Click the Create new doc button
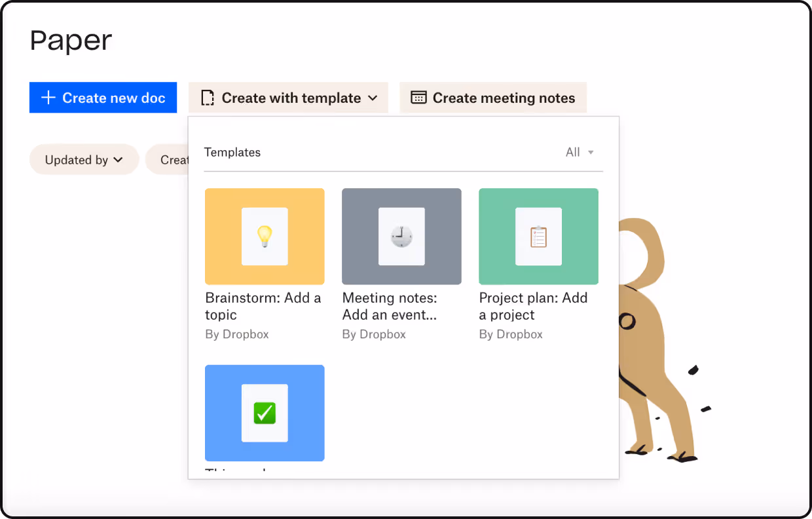This screenshot has height=519, width=812. pos(103,98)
